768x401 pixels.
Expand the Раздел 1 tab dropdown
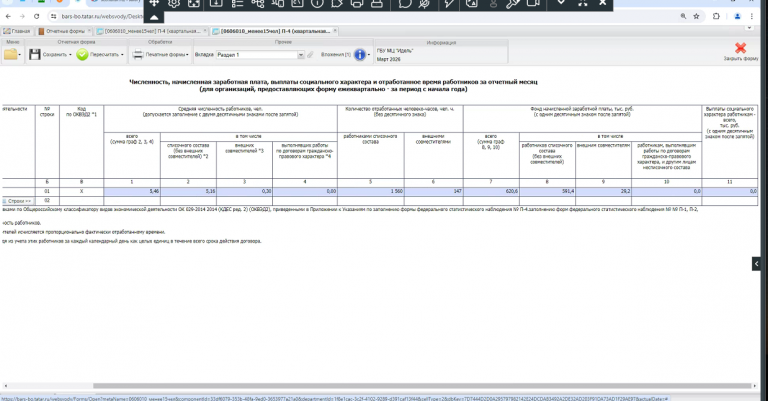pos(301,55)
